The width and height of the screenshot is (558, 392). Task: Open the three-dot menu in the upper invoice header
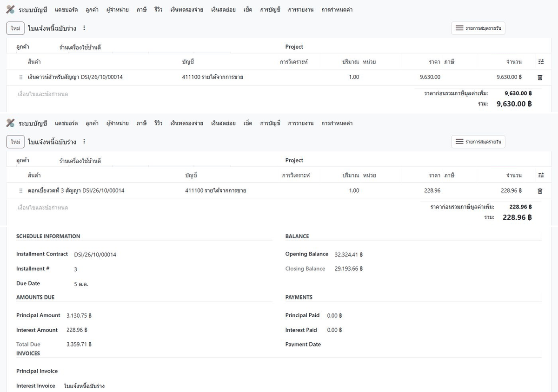click(x=84, y=28)
